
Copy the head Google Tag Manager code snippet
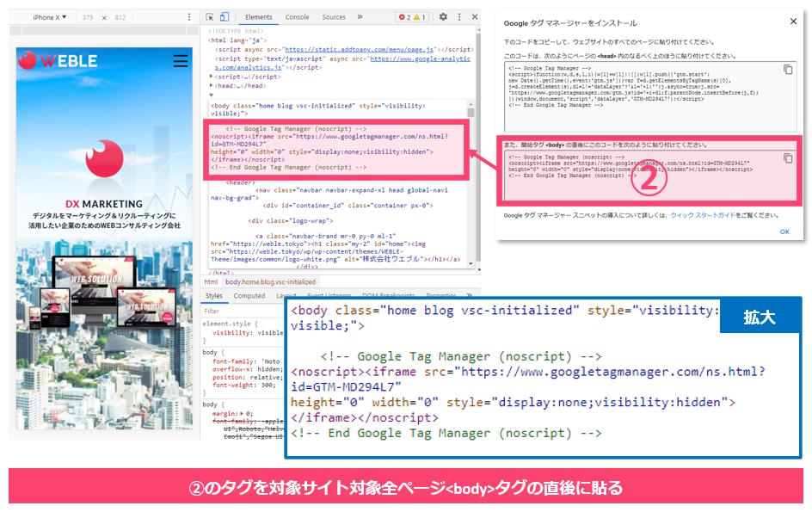coord(788,70)
